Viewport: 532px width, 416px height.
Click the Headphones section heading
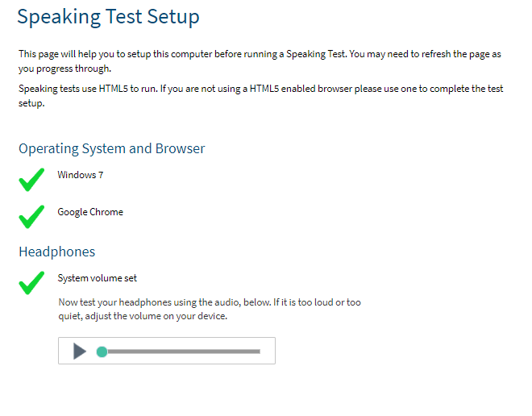(57, 252)
